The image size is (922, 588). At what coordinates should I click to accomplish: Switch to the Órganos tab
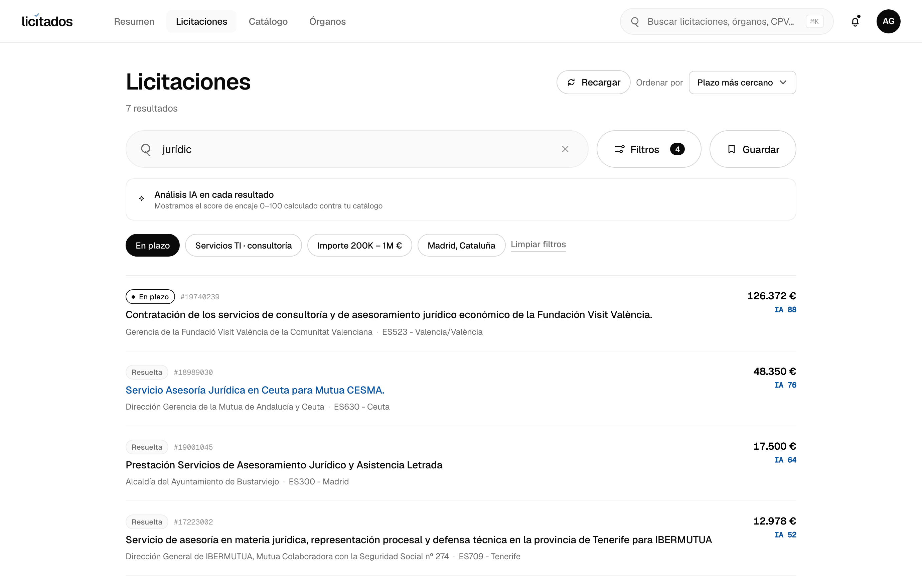327,21
